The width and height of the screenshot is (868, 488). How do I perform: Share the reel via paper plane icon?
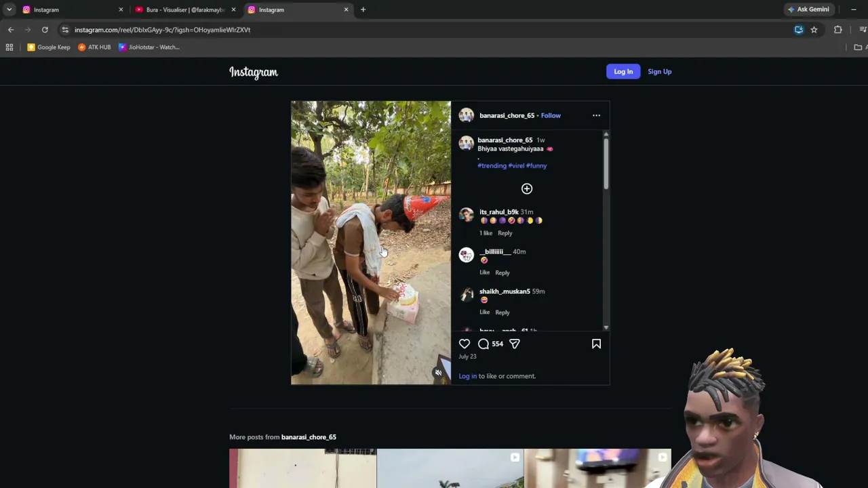tap(515, 344)
